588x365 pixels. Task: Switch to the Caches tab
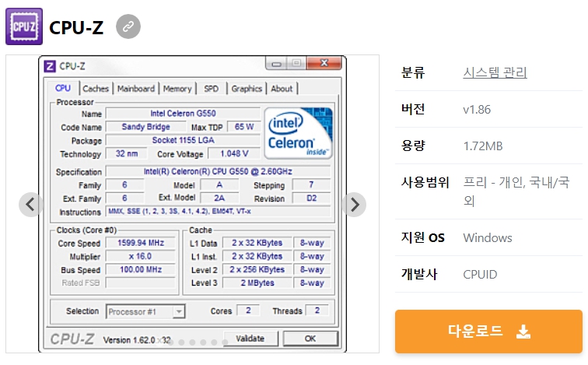click(96, 89)
